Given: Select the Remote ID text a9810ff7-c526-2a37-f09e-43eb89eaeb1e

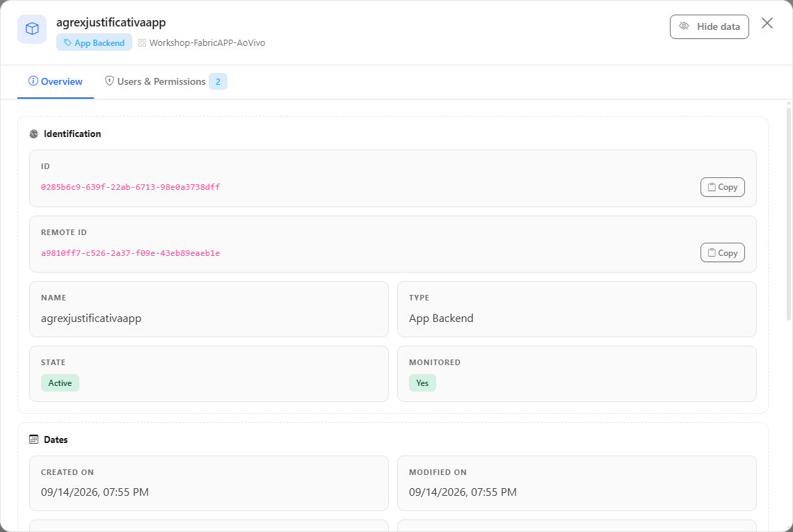Looking at the screenshot, I should coord(131,253).
